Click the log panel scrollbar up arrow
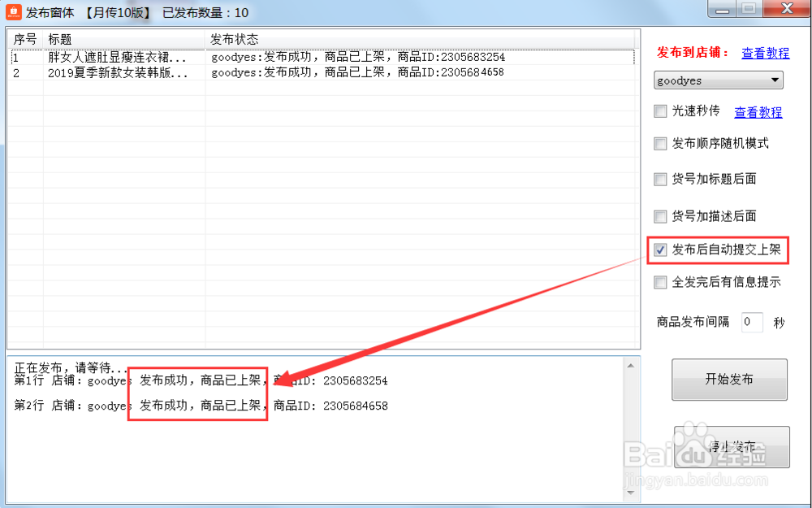 click(630, 366)
